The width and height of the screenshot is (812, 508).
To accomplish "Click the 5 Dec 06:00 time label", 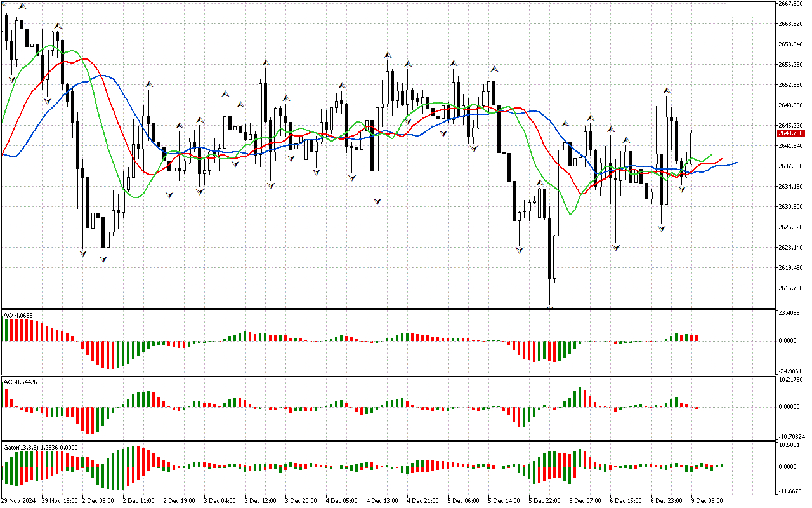I will [464, 500].
